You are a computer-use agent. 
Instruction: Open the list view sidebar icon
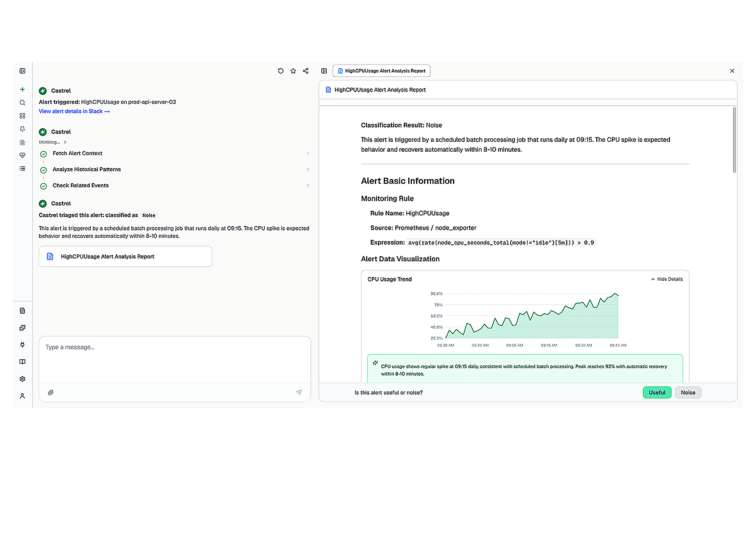pyautogui.click(x=22, y=168)
